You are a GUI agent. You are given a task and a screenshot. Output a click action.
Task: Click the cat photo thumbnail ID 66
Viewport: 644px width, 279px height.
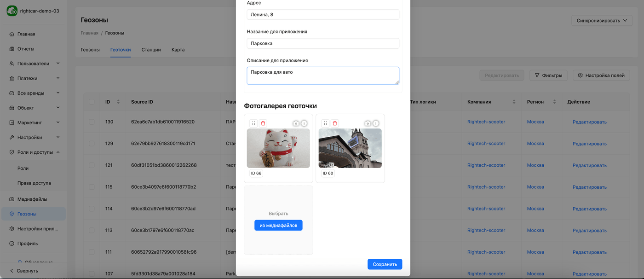278,148
